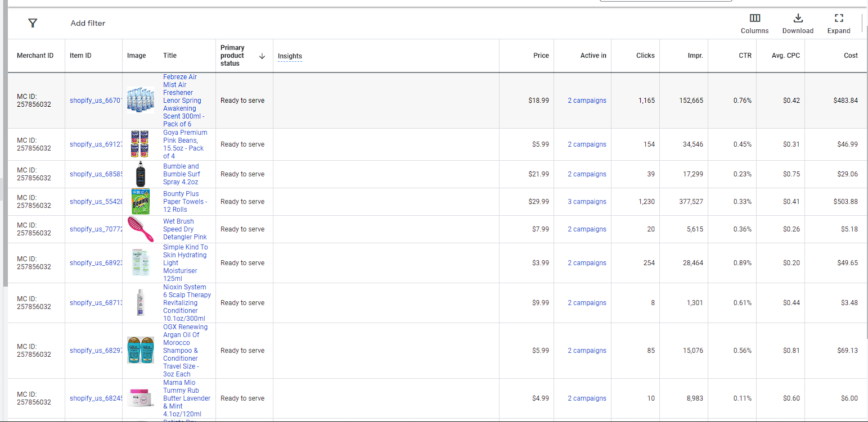Open 2 campaigns link in Febreze row
This screenshot has height=422, width=868.
[587, 101]
